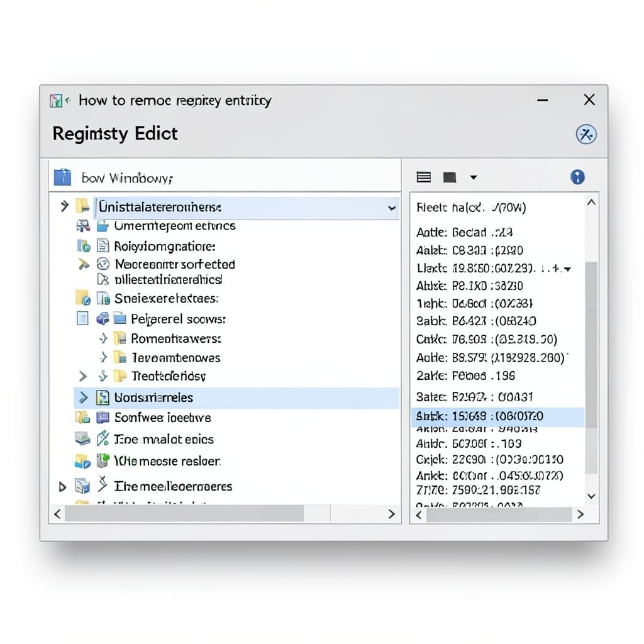
Task: Open the view options dropdown arrow in toolbar
Action: [474, 177]
